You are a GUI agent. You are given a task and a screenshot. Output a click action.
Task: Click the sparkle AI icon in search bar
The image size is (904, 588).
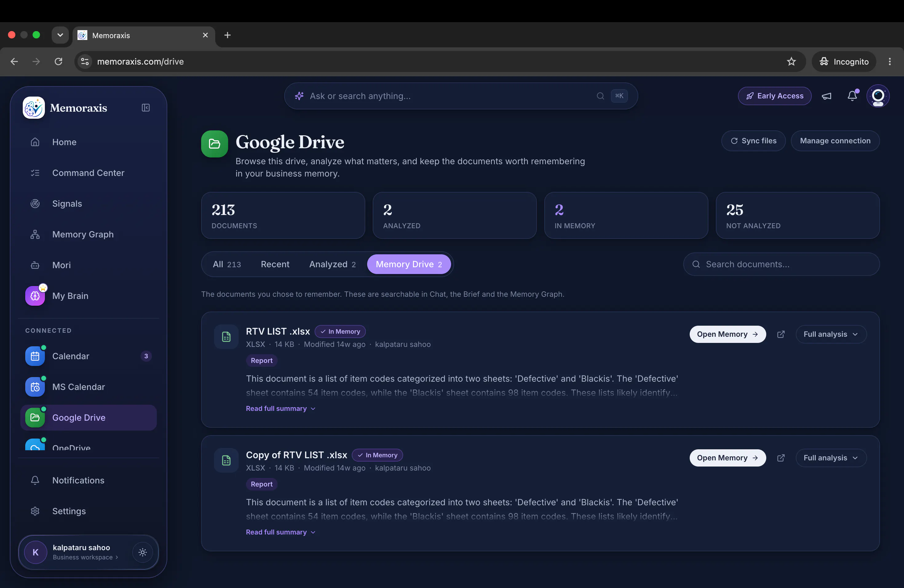point(299,96)
